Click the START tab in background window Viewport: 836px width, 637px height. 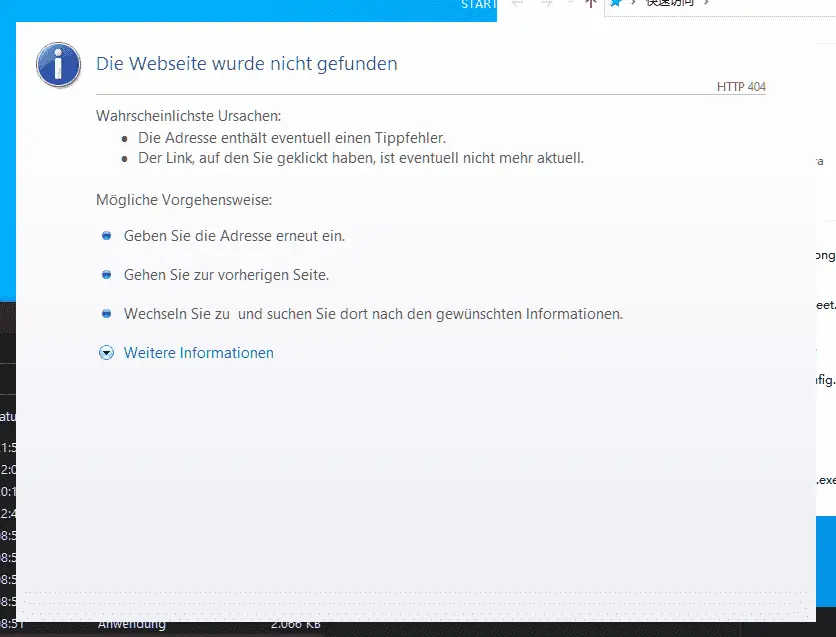tap(478, 5)
